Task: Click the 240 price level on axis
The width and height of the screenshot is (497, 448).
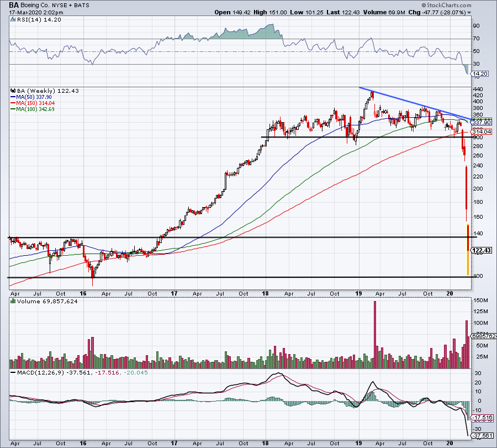Action: tap(478, 166)
